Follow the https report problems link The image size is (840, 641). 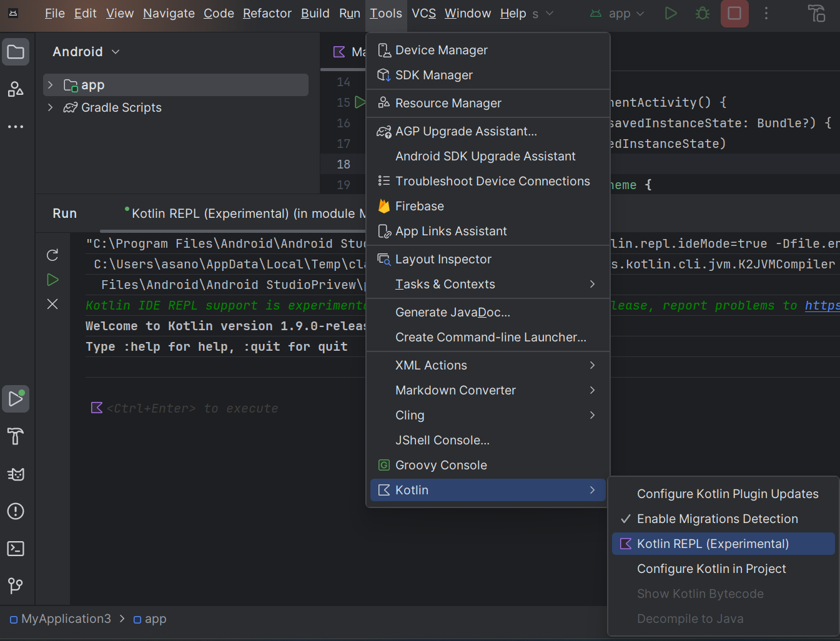[x=822, y=305]
